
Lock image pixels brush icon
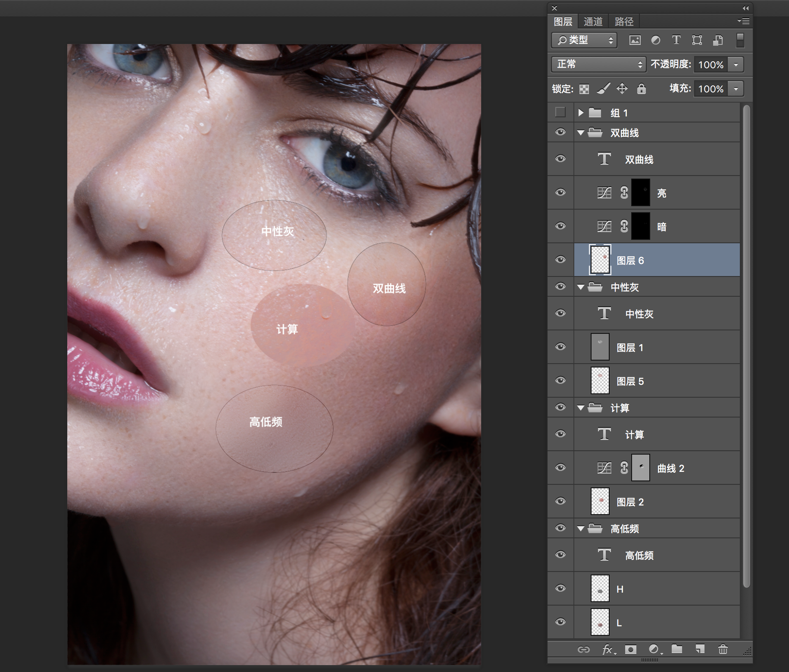click(x=603, y=88)
